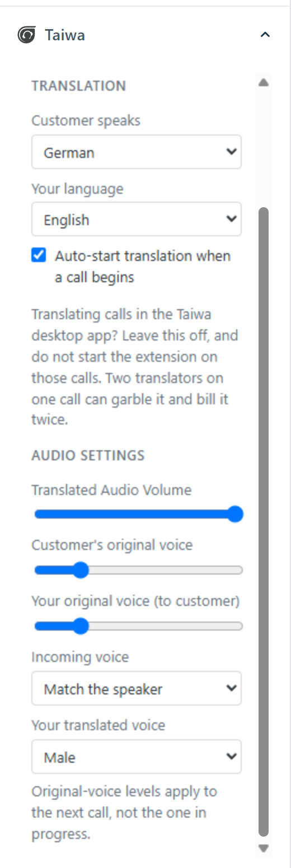Click the Taiwa panel header title
The height and width of the screenshot is (868, 291).
coord(65,35)
